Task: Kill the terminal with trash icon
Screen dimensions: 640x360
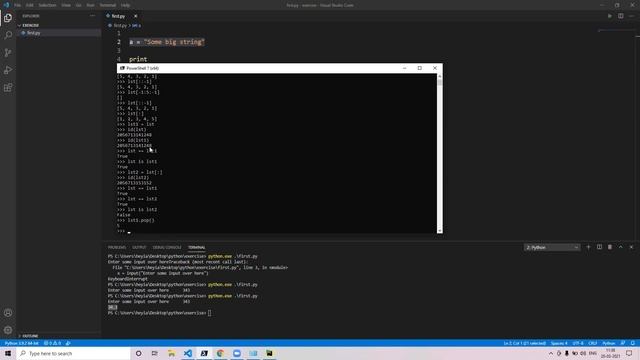Action: [610, 247]
